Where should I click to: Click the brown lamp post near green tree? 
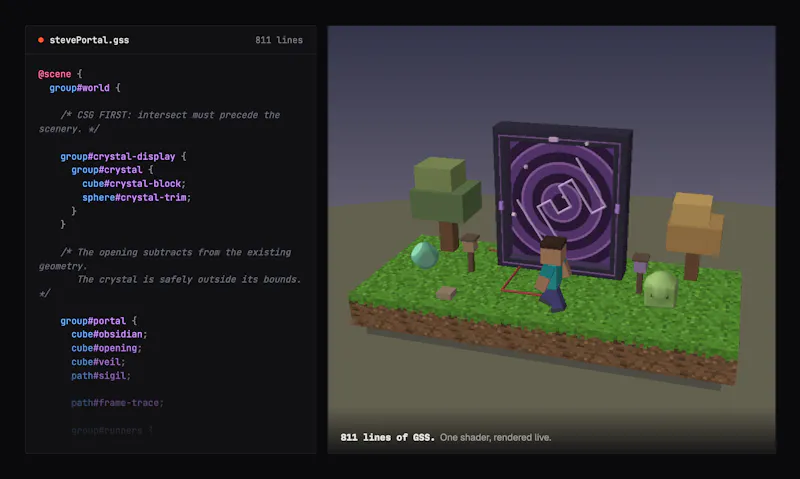point(470,252)
